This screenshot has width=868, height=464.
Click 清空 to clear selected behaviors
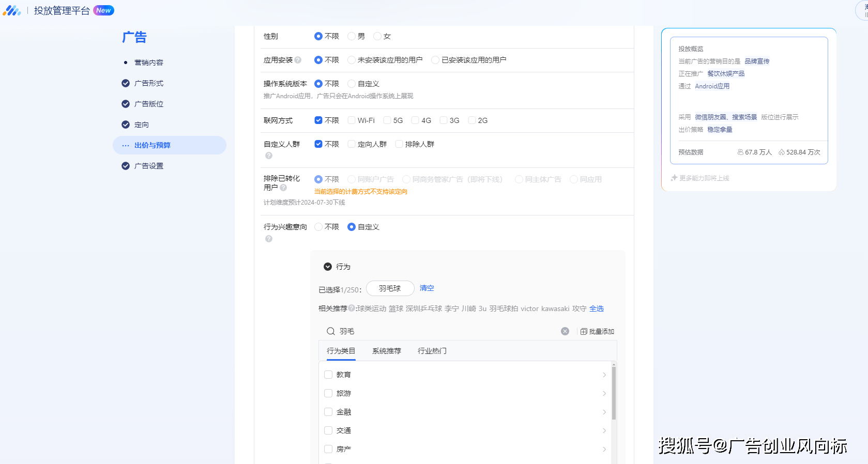[427, 288]
